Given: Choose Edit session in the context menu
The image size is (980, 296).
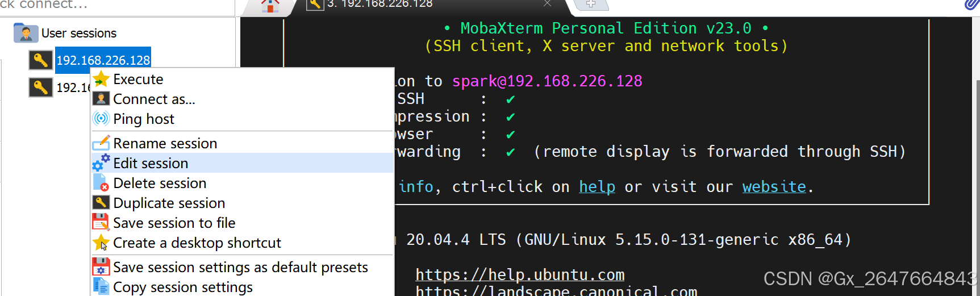Looking at the screenshot, I should coord(242,163).
